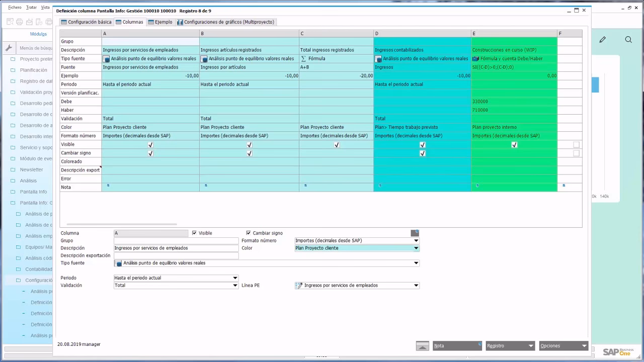The height and width of the screenshot is (362, 644).
Task: Click the email envelope icon in toolbar
Action: pos(29,22)
